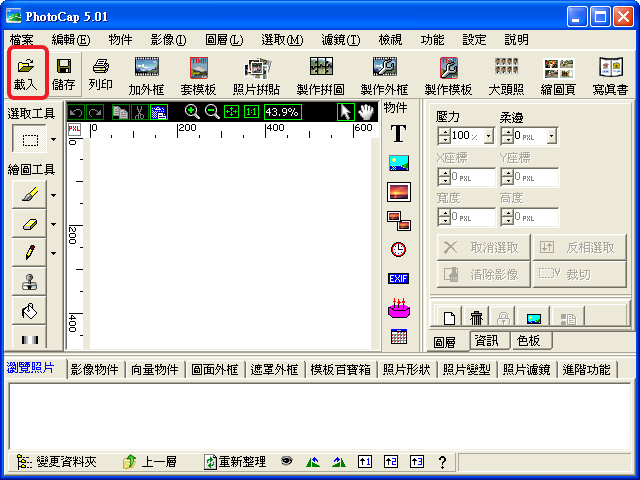Activate the arrow pointer tool
This screenshot has height=480, width=640.
click(x=346, y=111)
